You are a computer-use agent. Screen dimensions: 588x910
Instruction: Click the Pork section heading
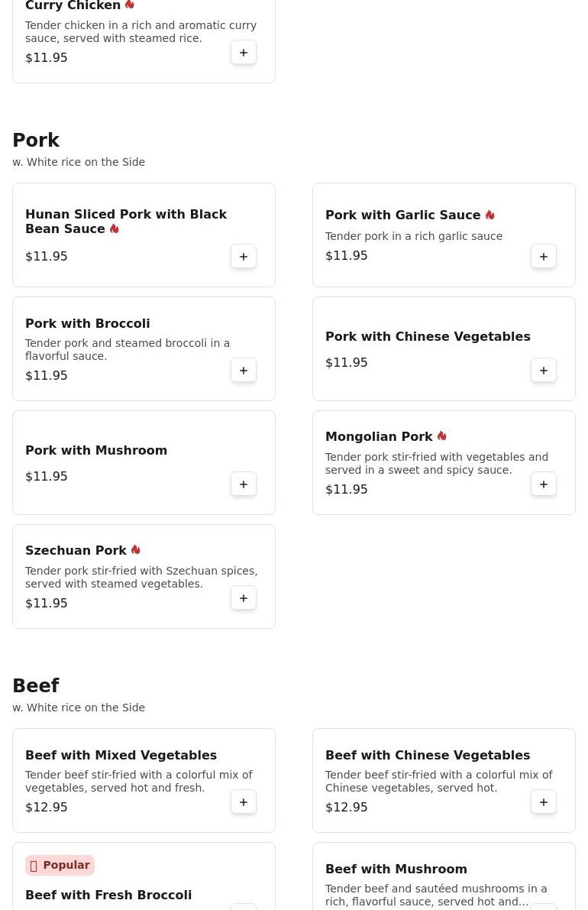pyautogui.click(x=36, y=141)
